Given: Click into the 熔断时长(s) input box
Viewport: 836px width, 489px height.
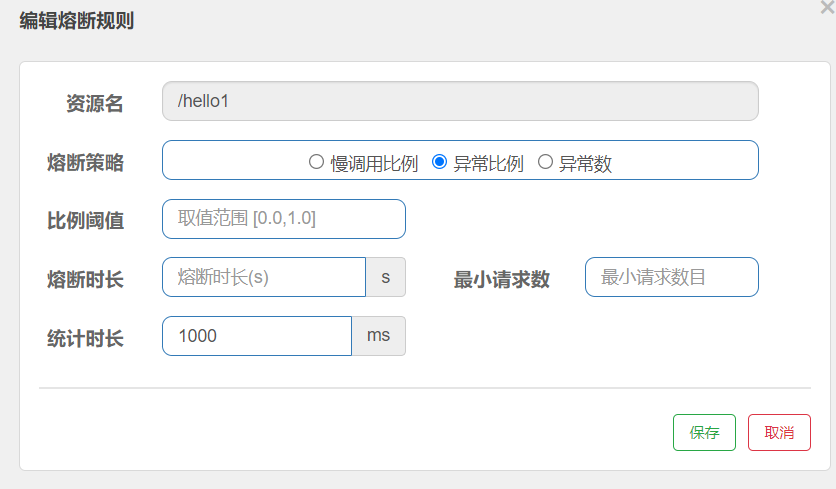Looking at the screenshot, I should click(264, 277).
